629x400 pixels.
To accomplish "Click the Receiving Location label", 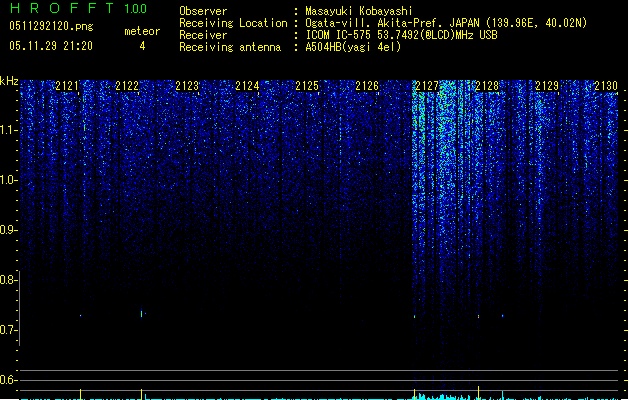I will 233,23.
